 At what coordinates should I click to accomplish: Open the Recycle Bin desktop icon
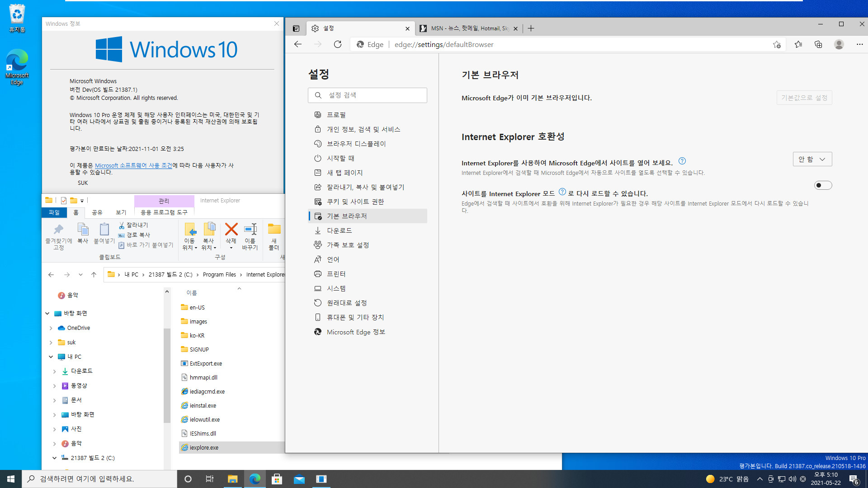[x=17, y=19]
